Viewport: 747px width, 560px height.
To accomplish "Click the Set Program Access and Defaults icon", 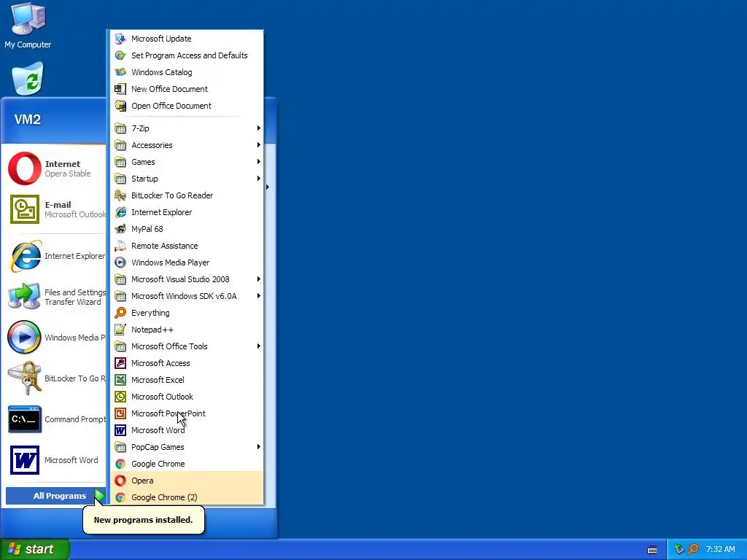I will point(120,55).
